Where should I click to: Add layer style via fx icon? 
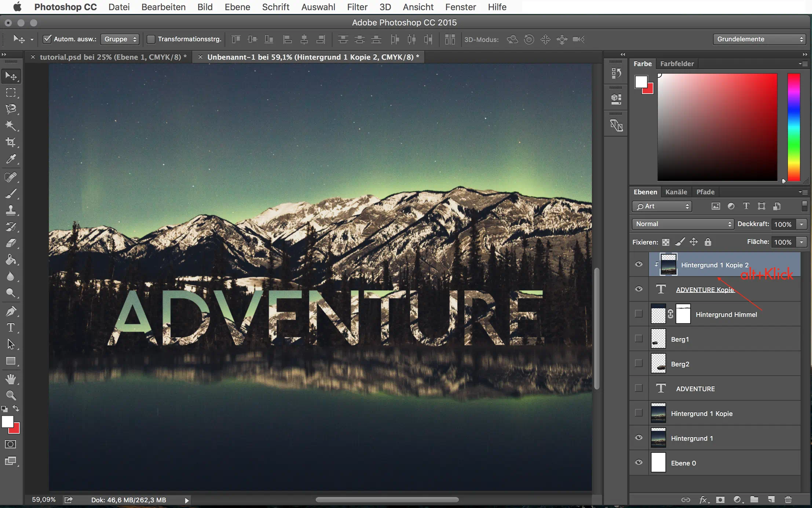pos(702,500)
